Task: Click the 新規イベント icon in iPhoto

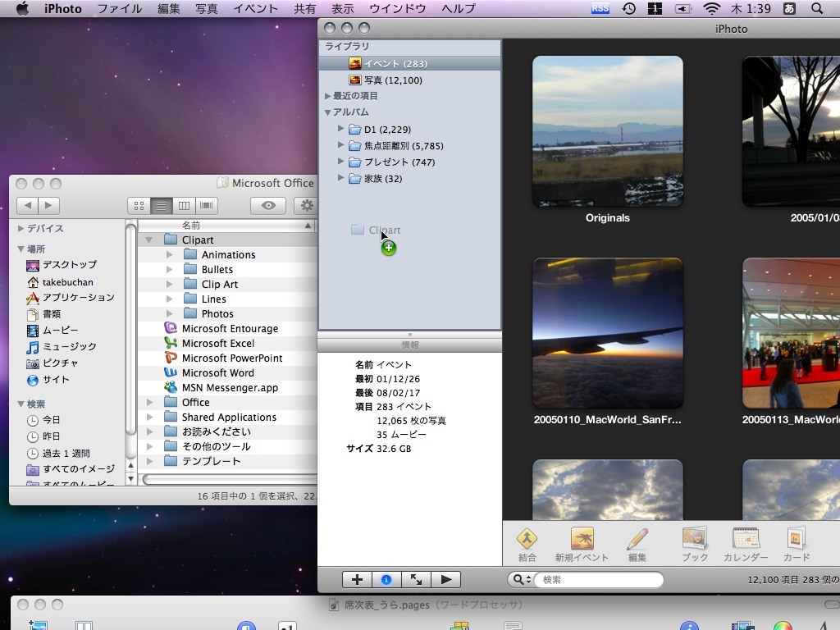Action: pos(582,539)
